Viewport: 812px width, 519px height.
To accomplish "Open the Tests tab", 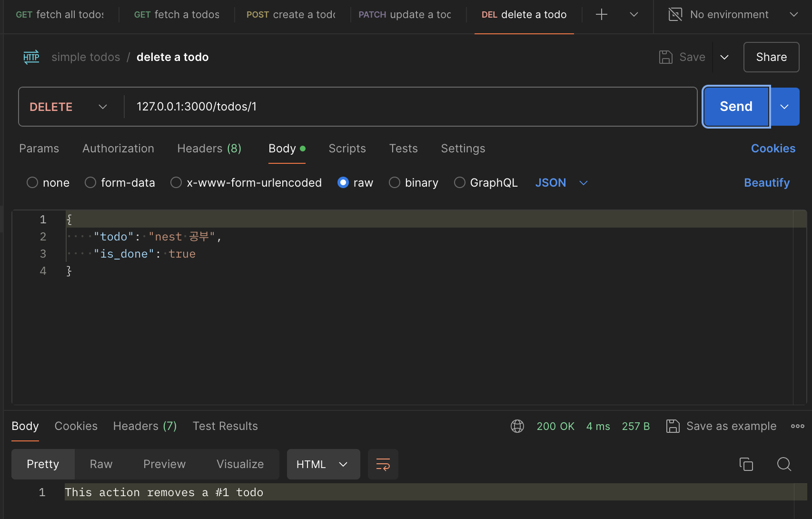I will 403,149.
